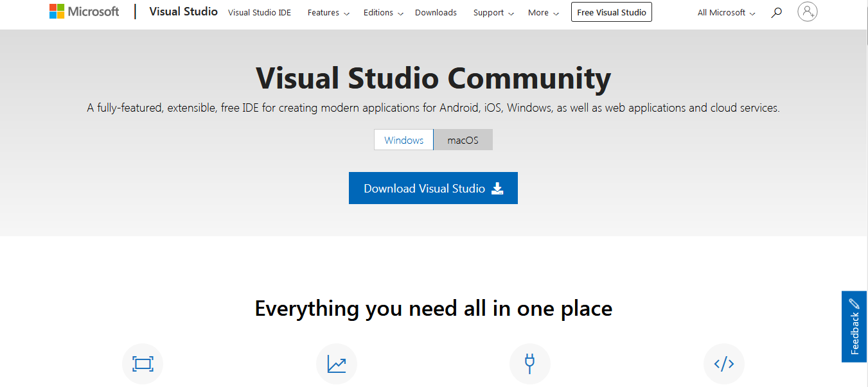868x387 pixels.
Task: Click the pencil icon on Feedback tab
Action: pos(854,304)
